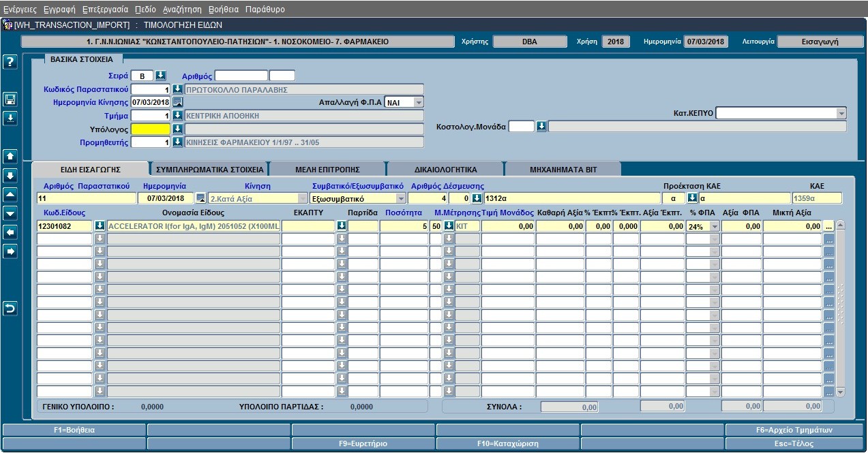Screen dimensions: 868x453
Task: Click the Αριθμός first input field
Action: pos(241,76)
